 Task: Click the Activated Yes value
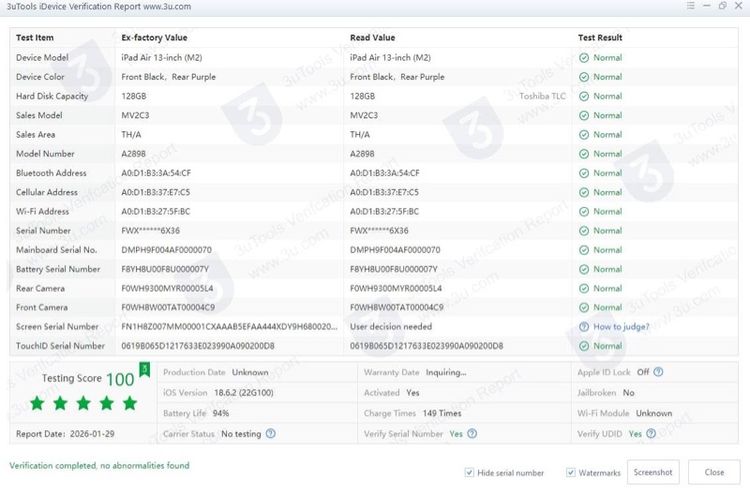412,393
